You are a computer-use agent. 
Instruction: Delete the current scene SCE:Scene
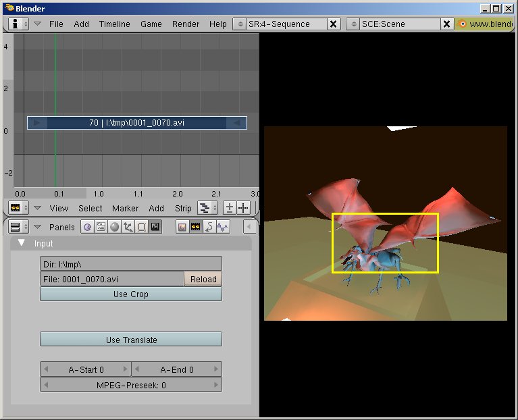point(446,24)
